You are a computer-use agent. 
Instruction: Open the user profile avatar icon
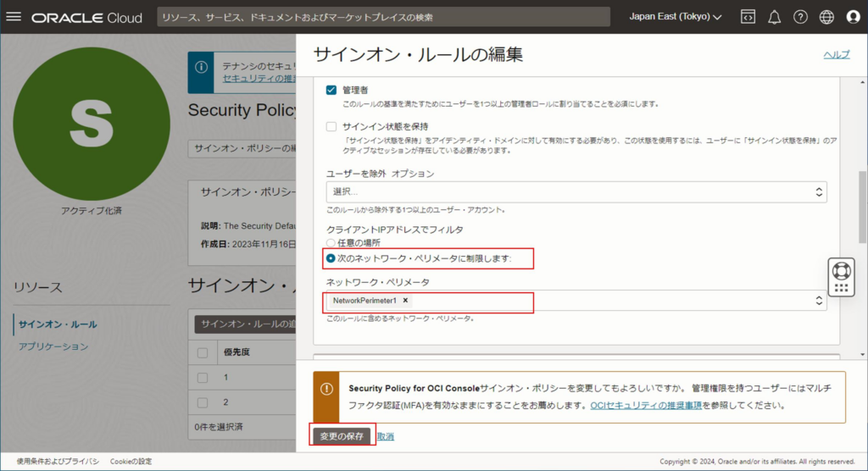(853, 17)
